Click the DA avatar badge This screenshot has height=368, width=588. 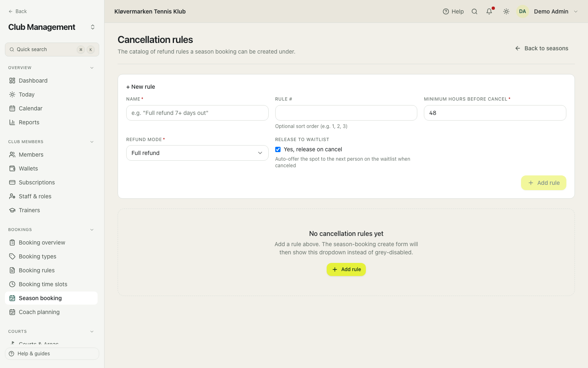point(523,11)
